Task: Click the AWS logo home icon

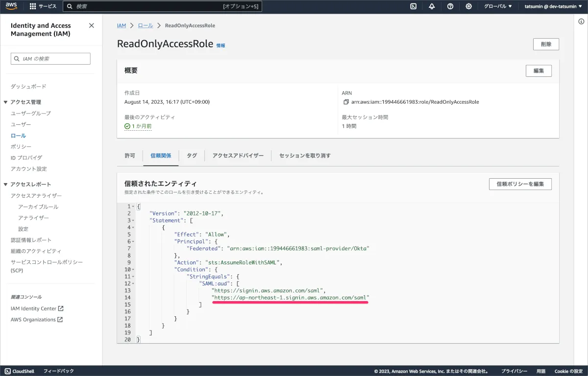Action: (x=11, y=6)
